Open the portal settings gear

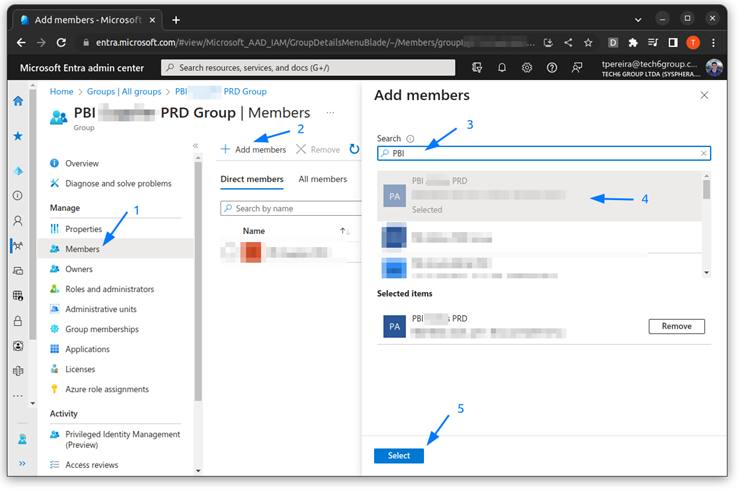click(x=527, y=68)
